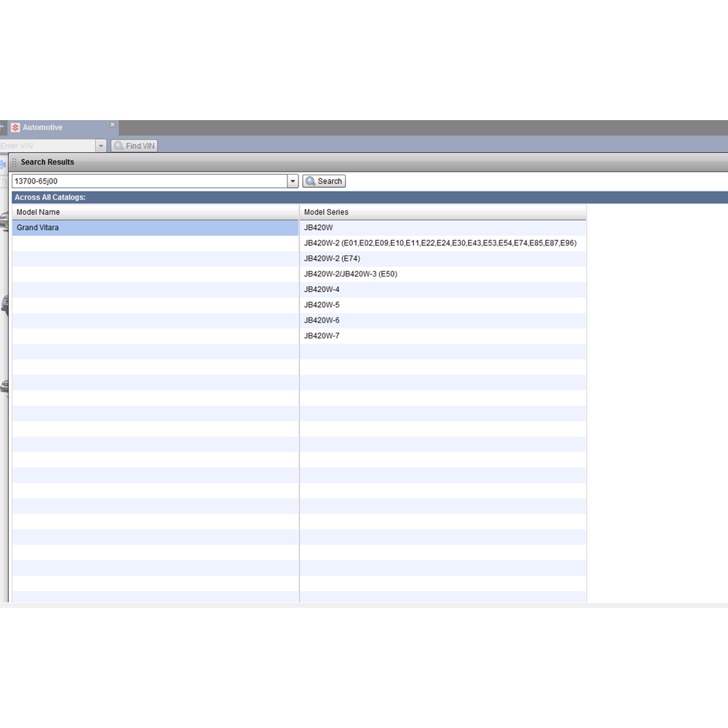Click the Search button with magnifier icon
Screen dimensions: 728x728
pyautogui.click(x=324, y=181)
